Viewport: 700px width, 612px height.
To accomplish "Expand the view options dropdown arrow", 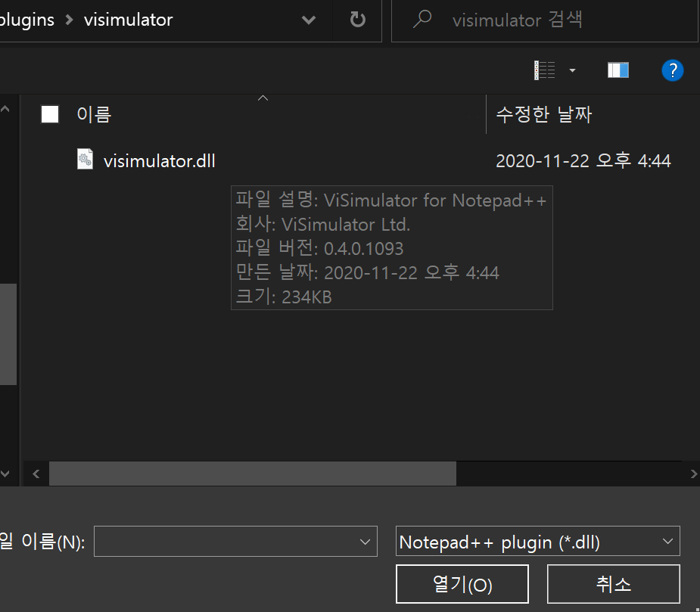I will point(572,70).
